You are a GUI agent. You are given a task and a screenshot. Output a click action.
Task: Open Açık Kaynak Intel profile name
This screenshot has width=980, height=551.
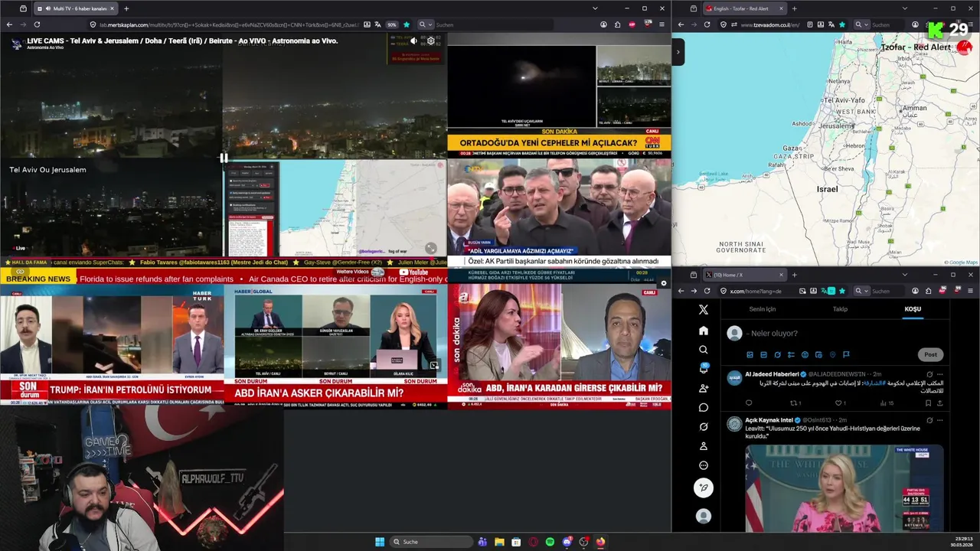[x=769, y=420]
